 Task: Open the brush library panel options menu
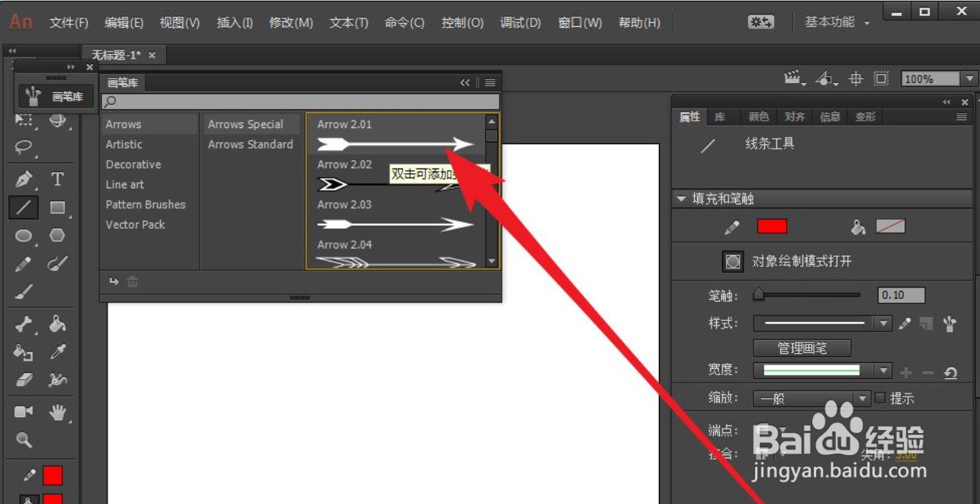coord(490,82)
